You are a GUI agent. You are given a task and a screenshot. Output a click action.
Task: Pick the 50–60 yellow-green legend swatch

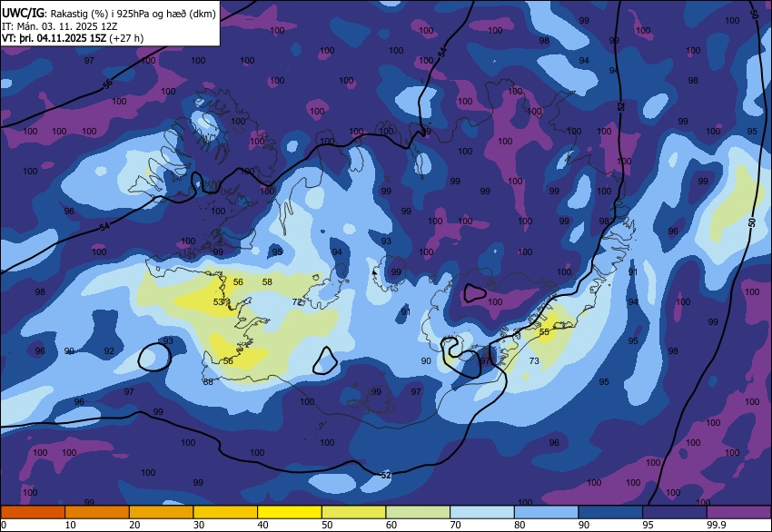[353, 512]
